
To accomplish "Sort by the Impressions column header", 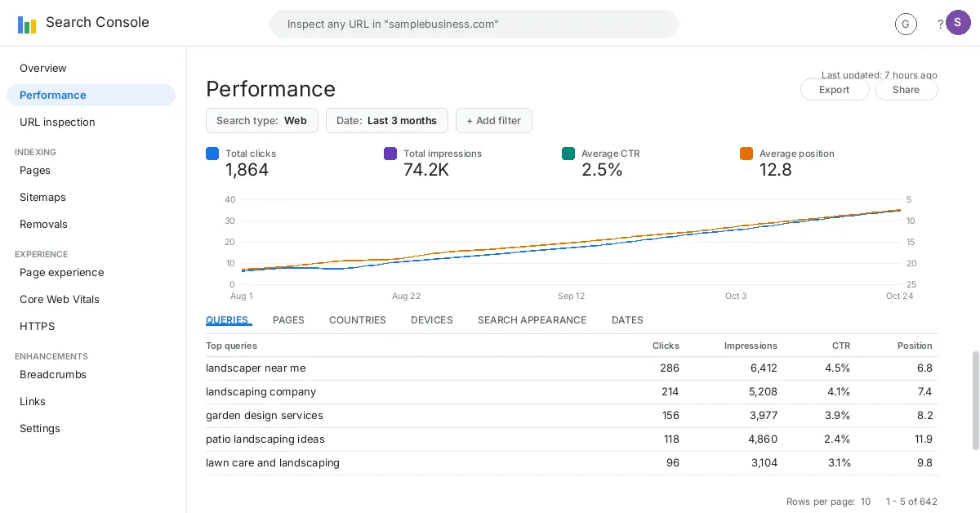I will tap(751, 346).
